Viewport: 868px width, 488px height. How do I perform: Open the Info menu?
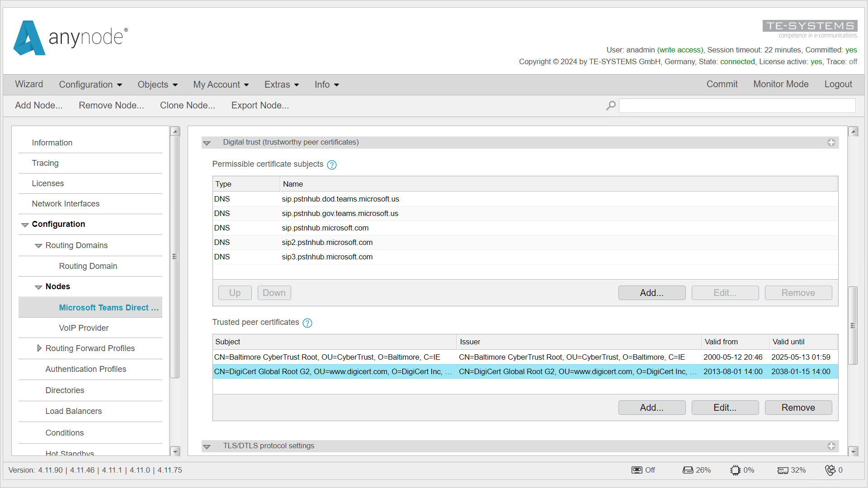click(x=326, y=84)
